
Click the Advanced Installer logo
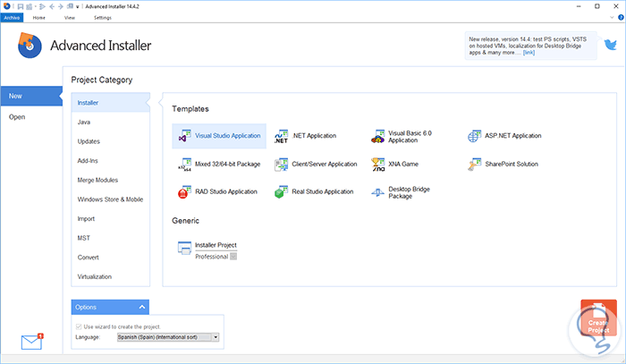click(30, 45)
